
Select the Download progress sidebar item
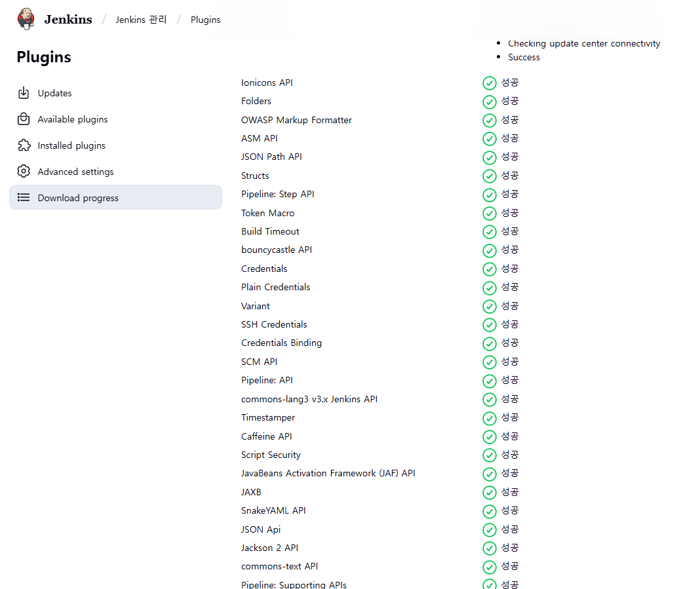[115, 198]
